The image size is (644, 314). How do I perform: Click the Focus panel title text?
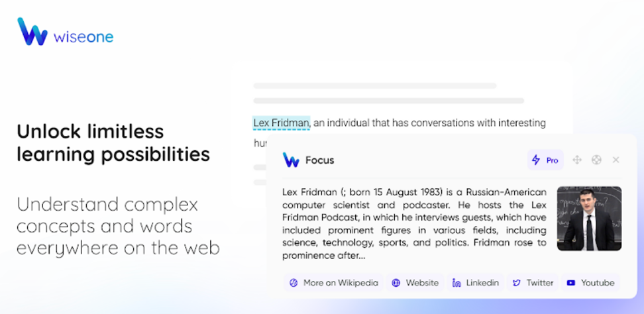pyautogui.click(x=319, y=160)
